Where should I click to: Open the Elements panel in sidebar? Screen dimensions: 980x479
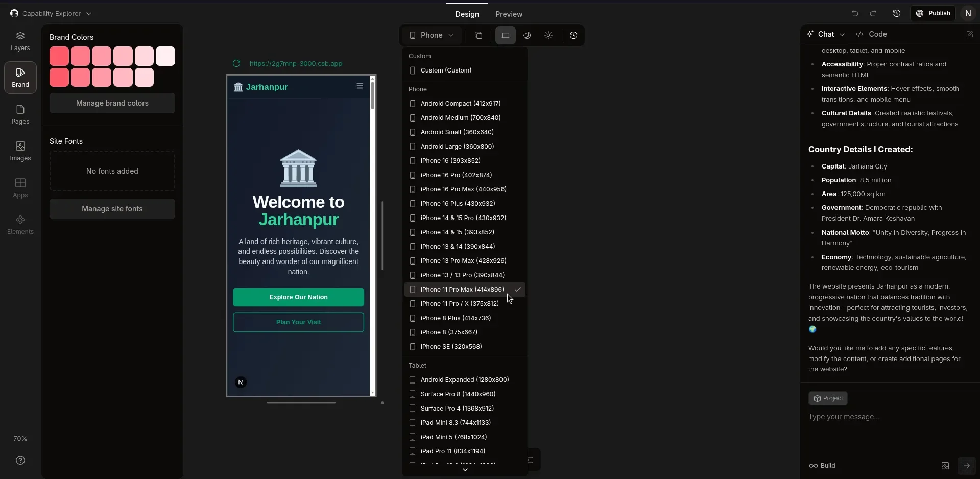click(20, 225)
